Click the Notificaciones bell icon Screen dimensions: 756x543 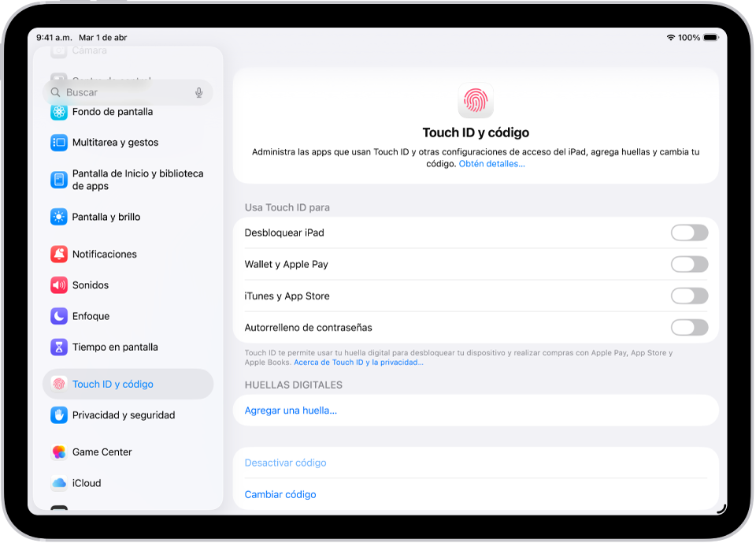[x=59, y=255]
